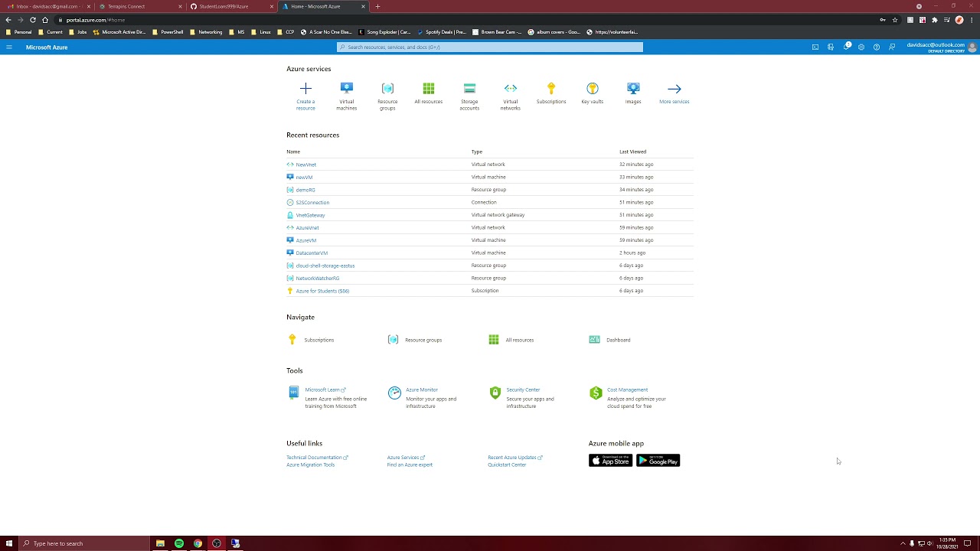Click the Get it on Google Play badge
The image size is (980, 551).
[658, 460]
